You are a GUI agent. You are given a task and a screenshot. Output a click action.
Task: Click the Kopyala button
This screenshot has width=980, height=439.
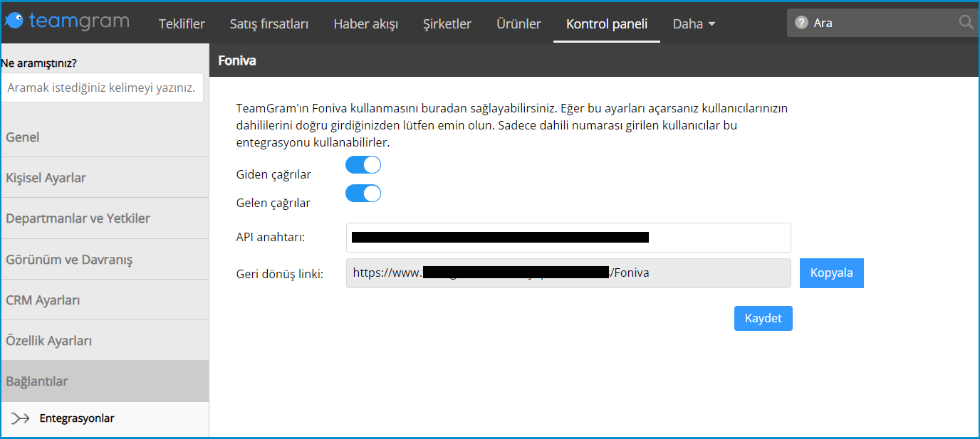tap(832, 273)
